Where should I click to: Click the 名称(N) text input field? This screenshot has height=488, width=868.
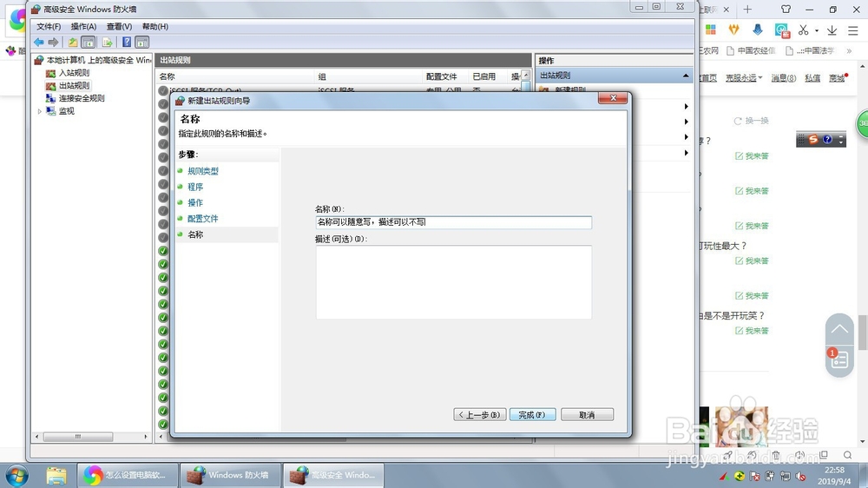point(453,222)
